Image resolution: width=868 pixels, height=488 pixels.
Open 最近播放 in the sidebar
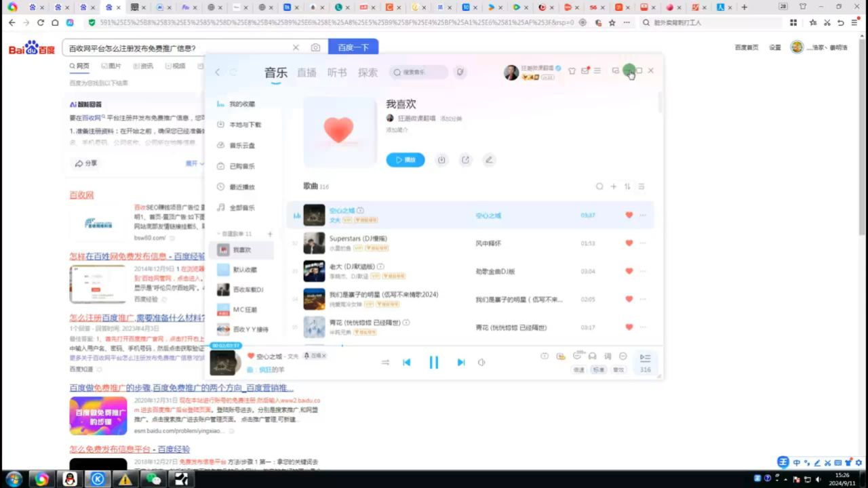click(x=242, y=187)
